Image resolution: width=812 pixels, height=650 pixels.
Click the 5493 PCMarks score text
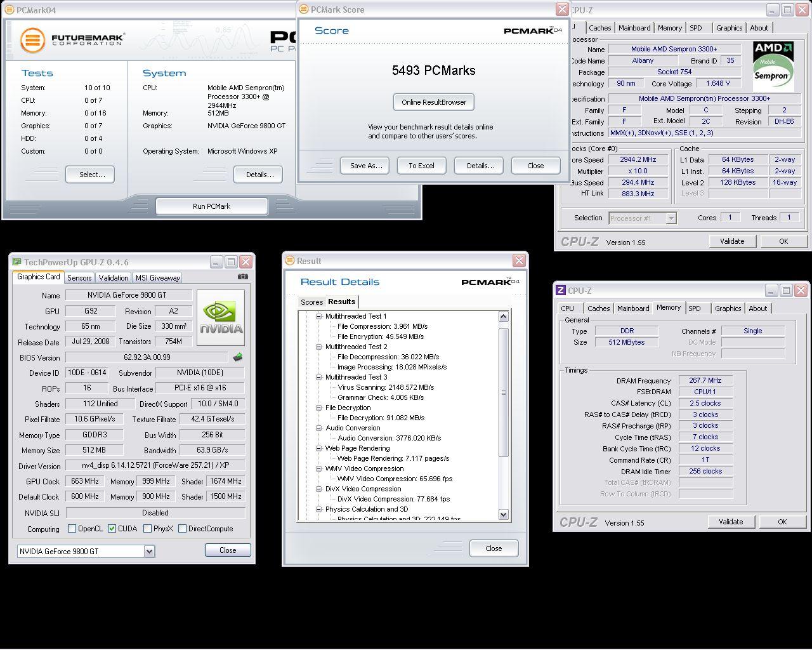pyautogui.click(x=433, y=70)
